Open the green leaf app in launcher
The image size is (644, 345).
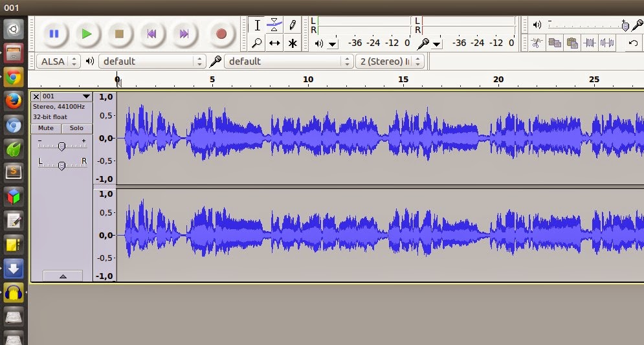coord(14,149)
